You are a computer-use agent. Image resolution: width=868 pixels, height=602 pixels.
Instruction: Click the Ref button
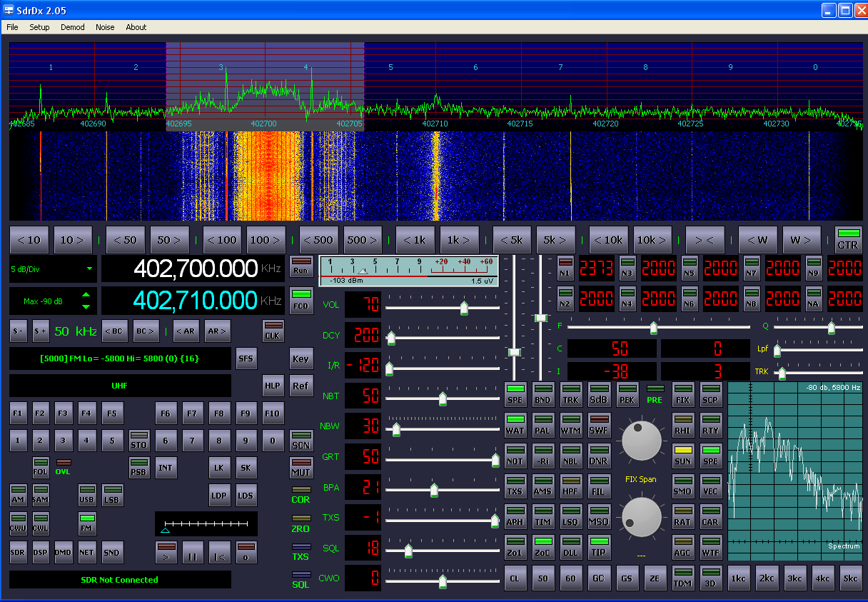coord(301,386)
